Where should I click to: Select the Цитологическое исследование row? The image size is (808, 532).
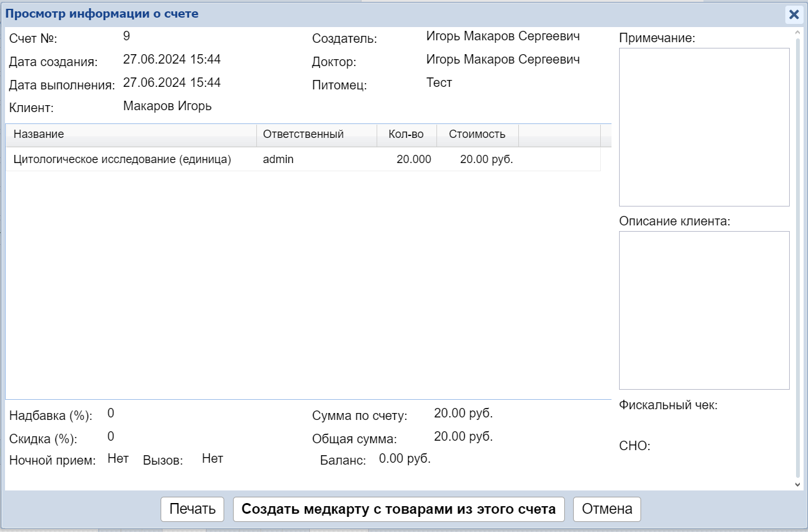pos(123,159)
